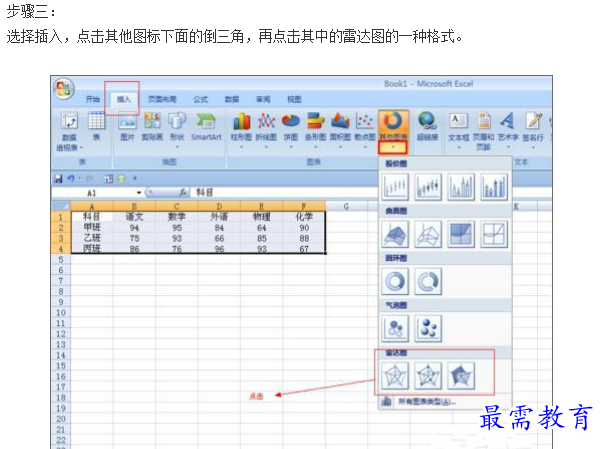Viewport: 601px width, 449px height.
Task: Click the Clip Art (剪贴画) icon
Action: 152,121
